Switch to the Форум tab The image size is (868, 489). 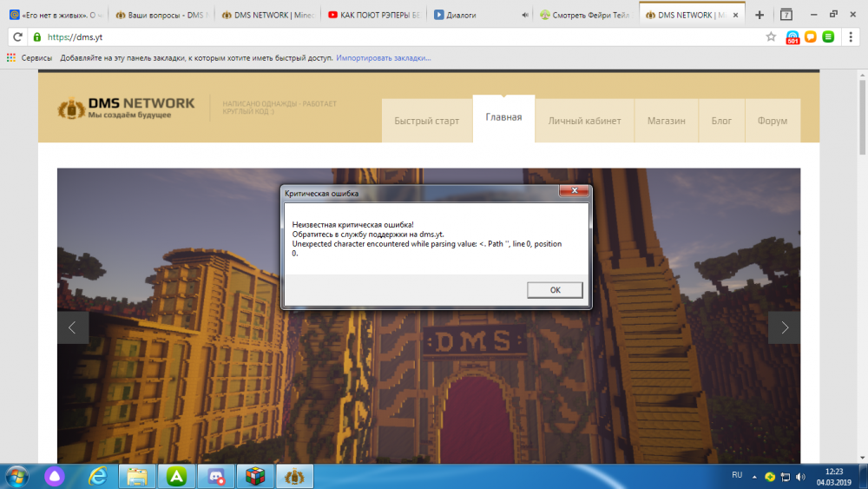[772, 121]
